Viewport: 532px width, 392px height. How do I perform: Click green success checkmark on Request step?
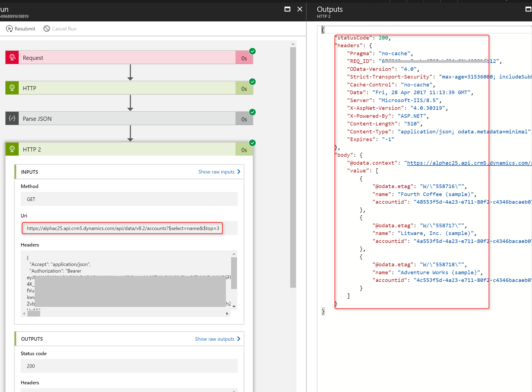252,51
